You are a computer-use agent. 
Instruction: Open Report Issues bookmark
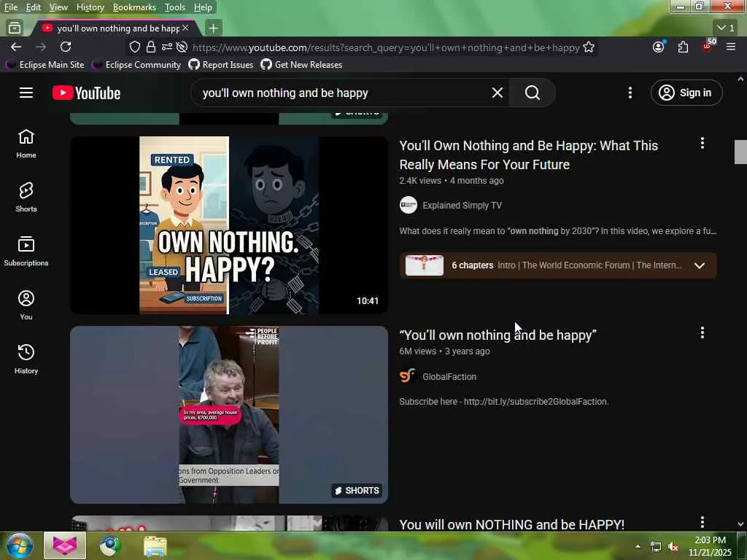(221, 65)
